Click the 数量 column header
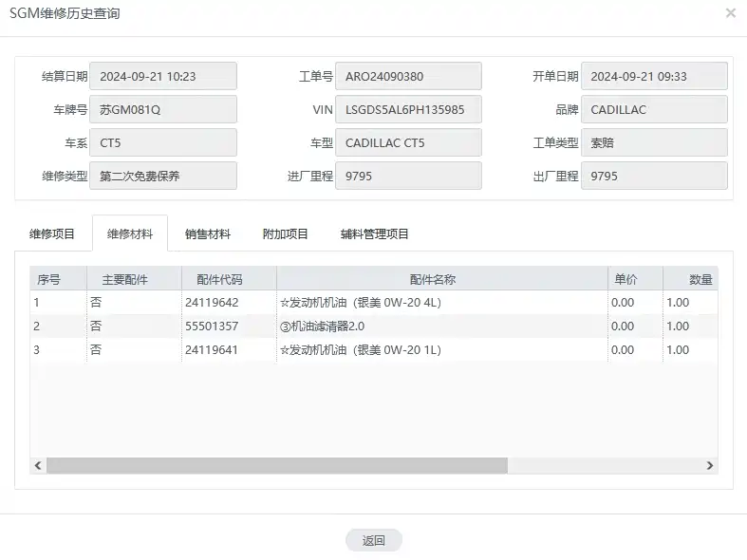Viewport: 747px width, 560px height. (690, 279)
